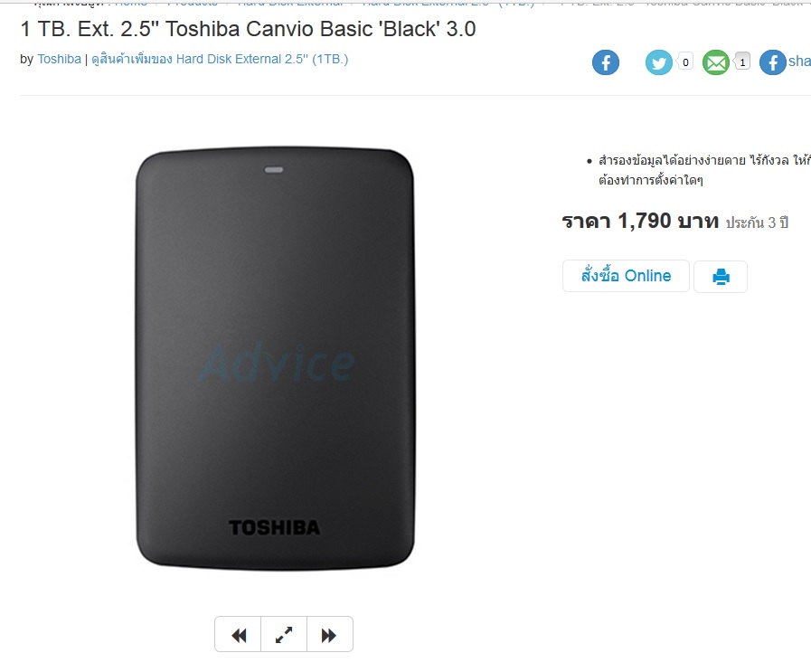Print the product page with printer icon
The width and height of the screenshot is (811, 672).
point(721,277)
